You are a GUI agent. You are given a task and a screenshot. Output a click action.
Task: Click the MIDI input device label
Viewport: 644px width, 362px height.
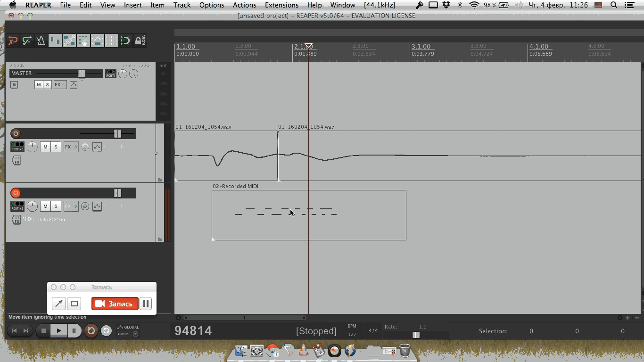(x=44, y=219)
